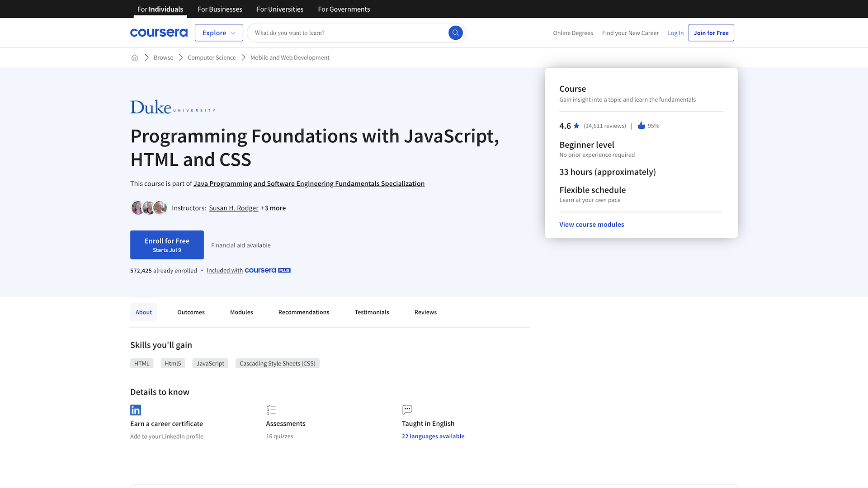Screen dimensions: 868x488
Task: Click Log In
Action: 675,33
